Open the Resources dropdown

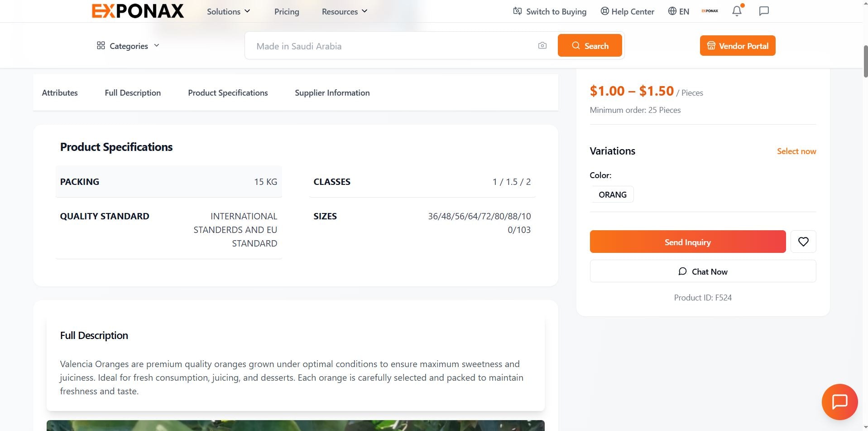point(344,11)
